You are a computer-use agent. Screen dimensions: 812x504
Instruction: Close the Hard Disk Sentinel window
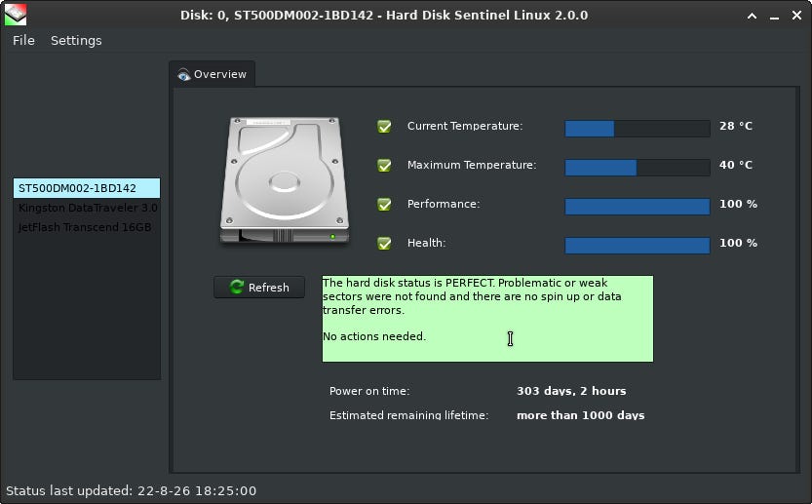797,16
